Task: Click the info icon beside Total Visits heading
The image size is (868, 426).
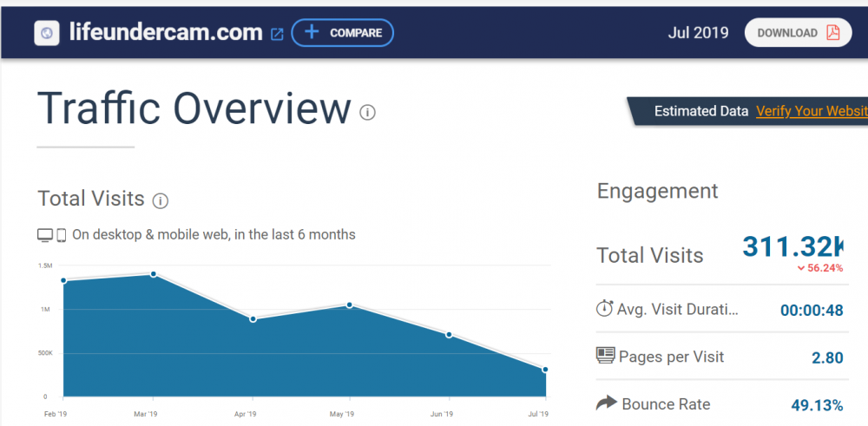Action: click(160, 200)
